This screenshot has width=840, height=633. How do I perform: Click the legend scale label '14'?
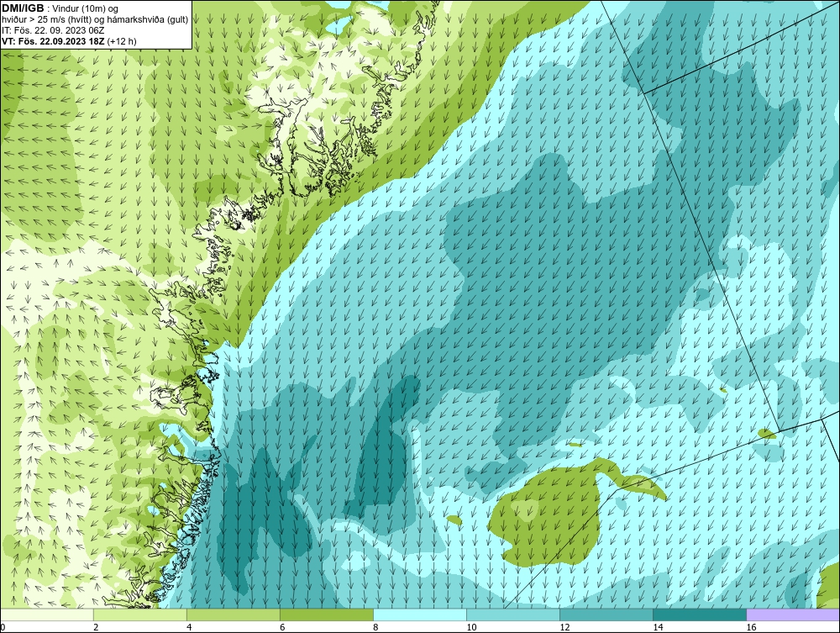[658, 627]
